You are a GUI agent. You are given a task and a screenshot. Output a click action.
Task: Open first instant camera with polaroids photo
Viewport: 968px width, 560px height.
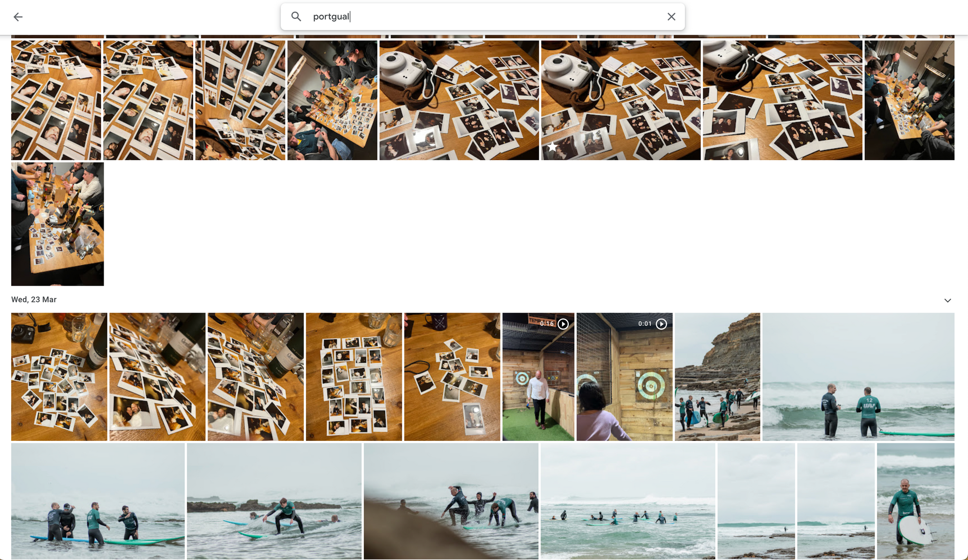point(458,100)
